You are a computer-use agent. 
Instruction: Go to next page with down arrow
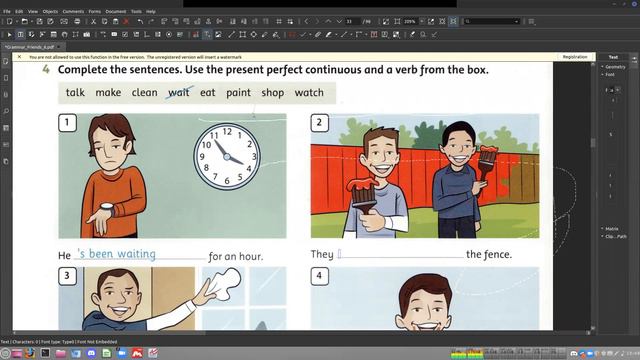[339, 21]
